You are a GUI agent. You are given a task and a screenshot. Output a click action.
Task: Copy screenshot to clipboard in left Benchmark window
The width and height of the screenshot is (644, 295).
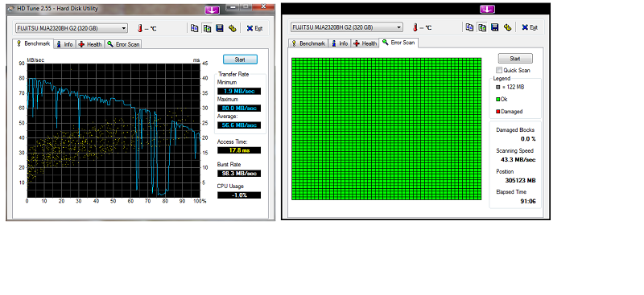207,28
